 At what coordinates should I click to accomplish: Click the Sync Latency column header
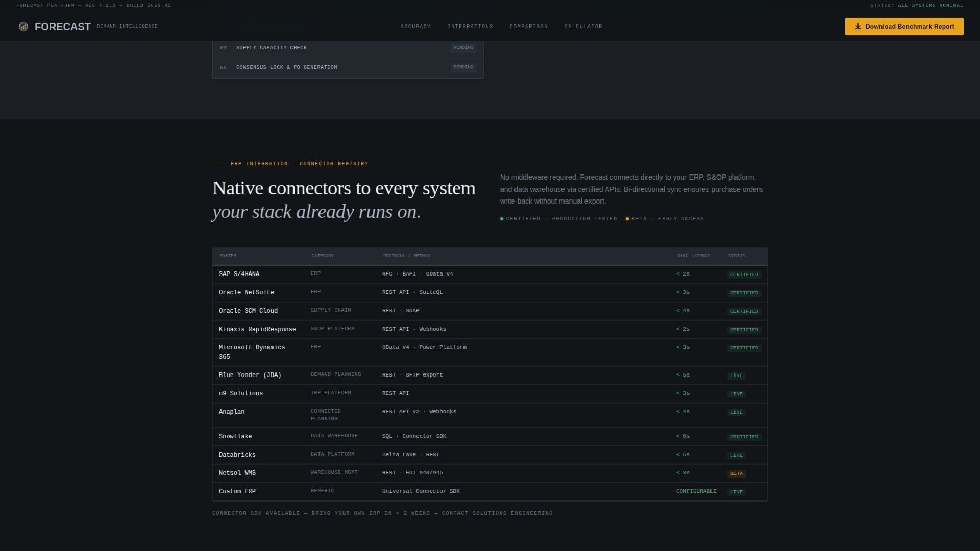pos(694,256)
